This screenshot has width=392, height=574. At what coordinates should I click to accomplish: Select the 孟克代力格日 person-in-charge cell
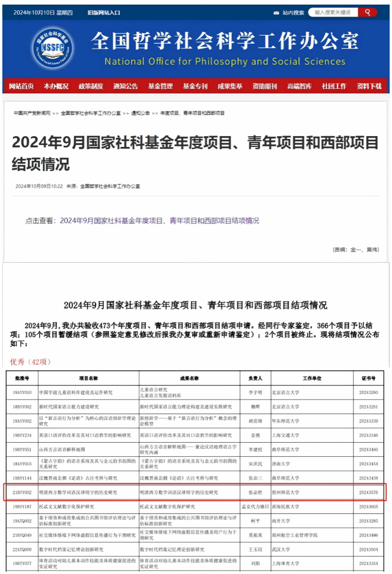tap(255, 506)
